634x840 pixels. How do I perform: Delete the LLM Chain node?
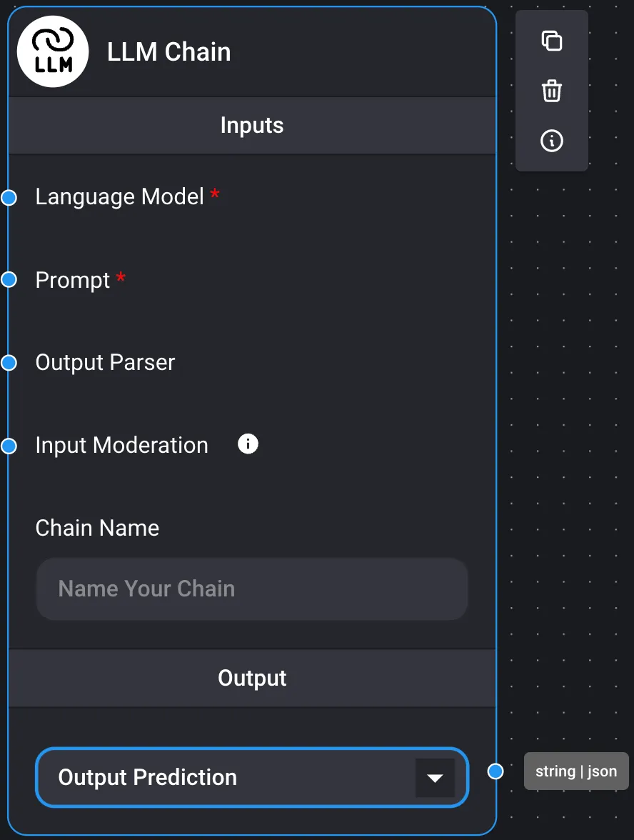click(552, 91)
